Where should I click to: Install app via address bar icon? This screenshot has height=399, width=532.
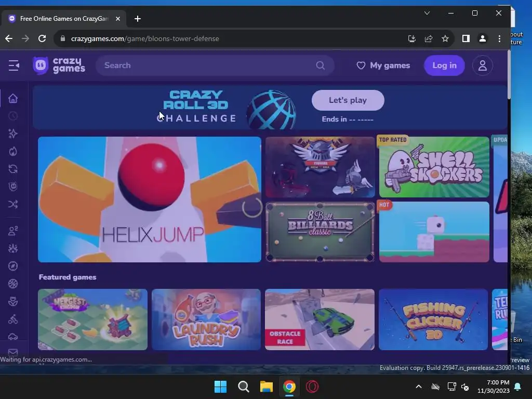click(x=412, y=38)
